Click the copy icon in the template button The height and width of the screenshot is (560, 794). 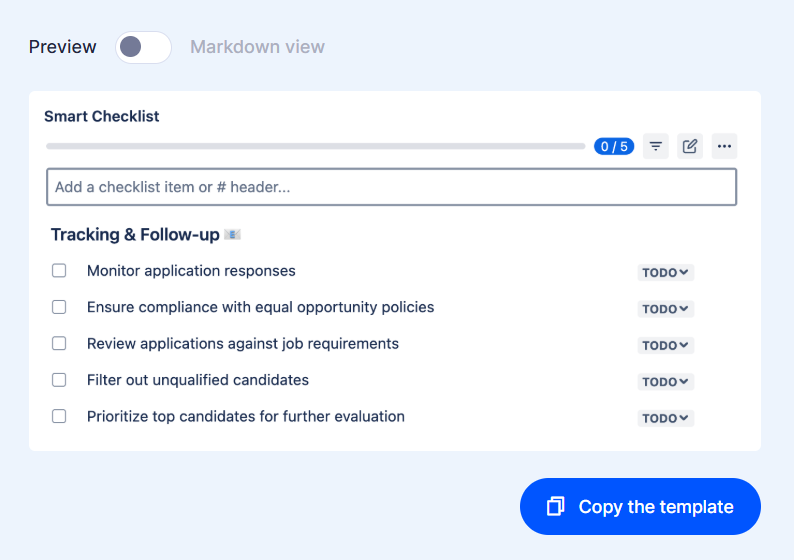tap(556, 507)
